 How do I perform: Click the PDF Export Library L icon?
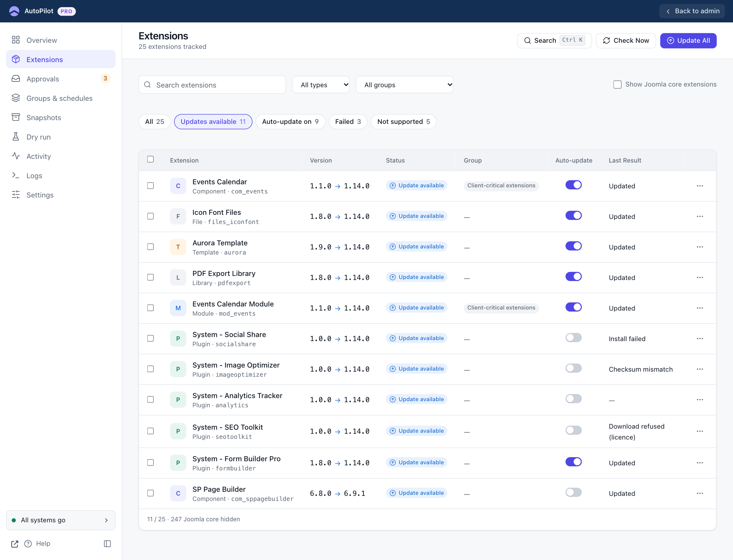click(x=178, y=278)
